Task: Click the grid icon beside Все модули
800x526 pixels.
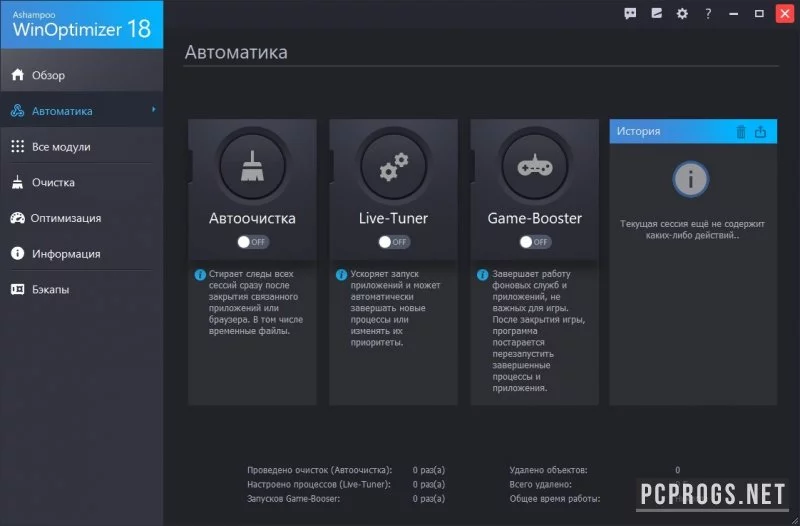Action: [17, 146]
